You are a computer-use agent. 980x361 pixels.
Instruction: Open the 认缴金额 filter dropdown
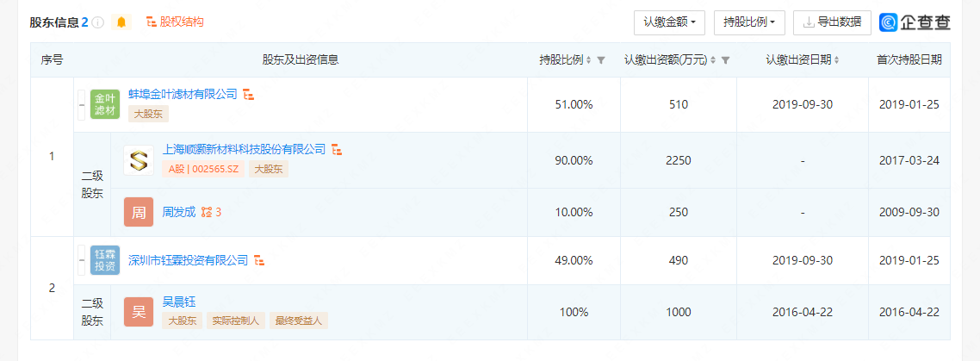(x=669, y=22)
